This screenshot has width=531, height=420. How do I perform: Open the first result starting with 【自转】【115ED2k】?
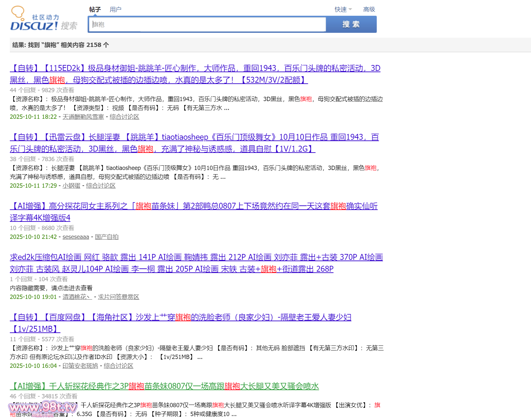tap(195, 68)
